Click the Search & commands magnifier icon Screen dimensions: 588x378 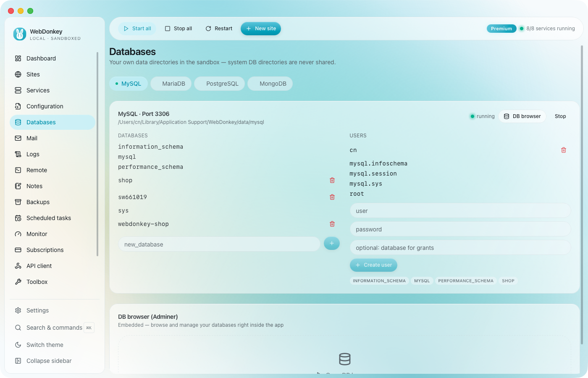18,328
